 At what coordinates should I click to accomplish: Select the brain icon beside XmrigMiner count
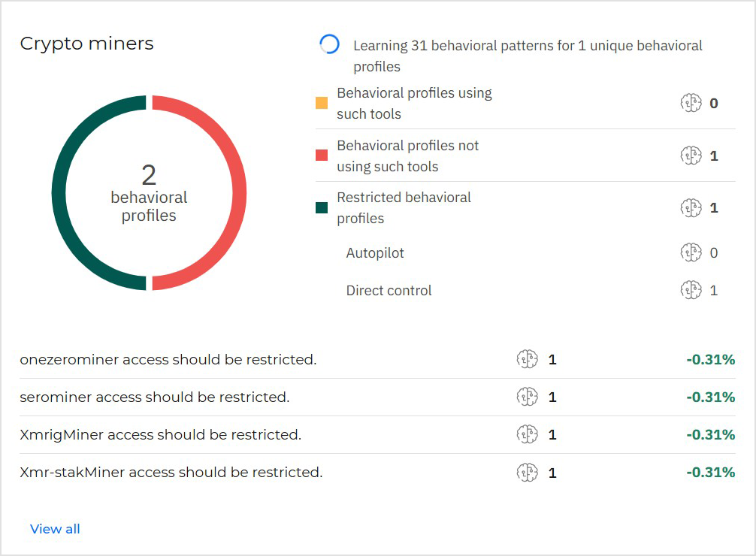pos(528,434)
